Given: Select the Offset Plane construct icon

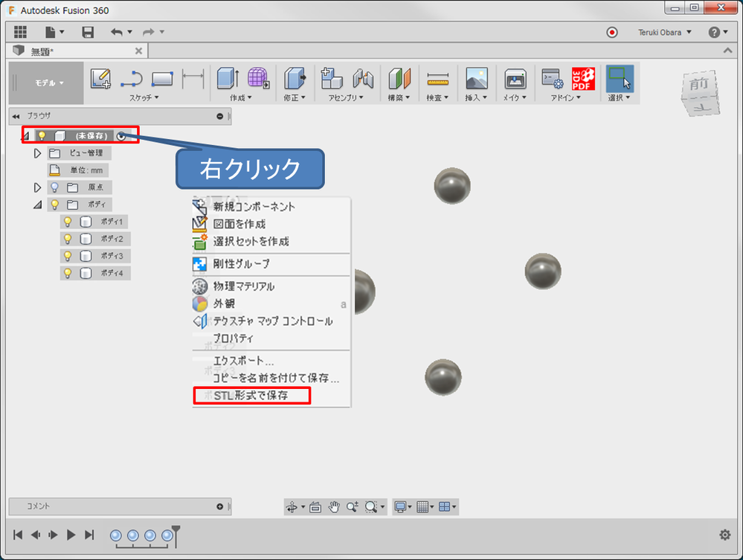Looking at the screenshot, I should 399,78.
